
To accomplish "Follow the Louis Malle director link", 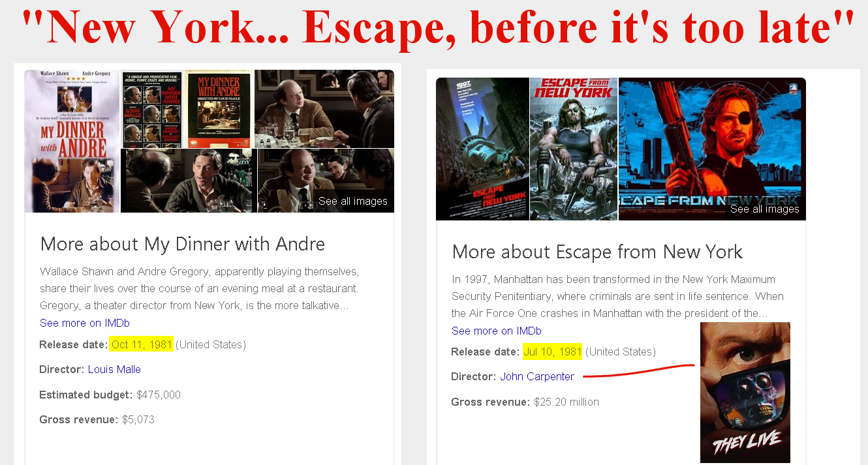I will tap(114, 369).
